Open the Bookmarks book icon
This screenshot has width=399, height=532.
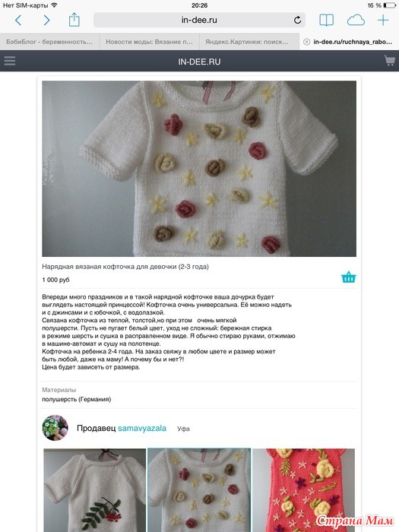[326, 21]
